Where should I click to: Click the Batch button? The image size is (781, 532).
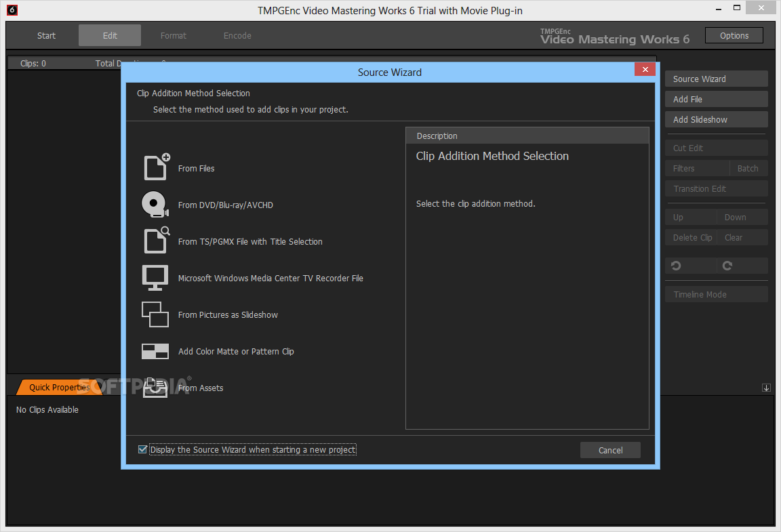(x=748, y=168)
